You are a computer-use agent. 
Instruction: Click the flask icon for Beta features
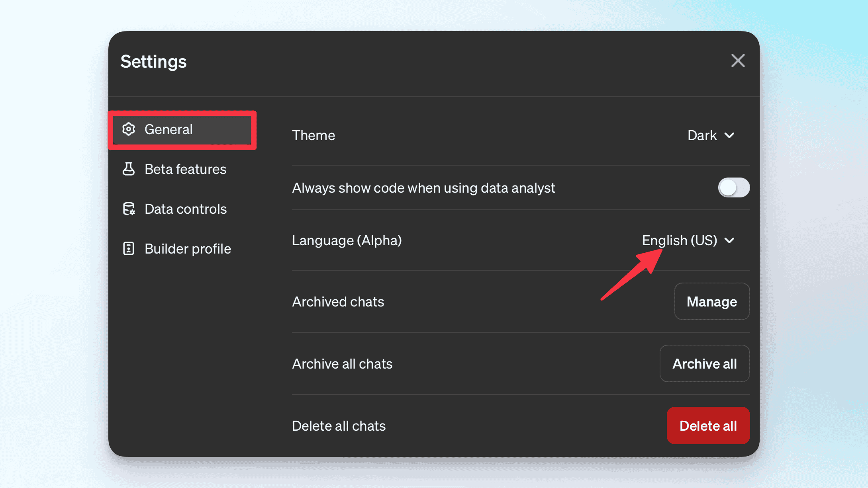(x=129, y=169)
